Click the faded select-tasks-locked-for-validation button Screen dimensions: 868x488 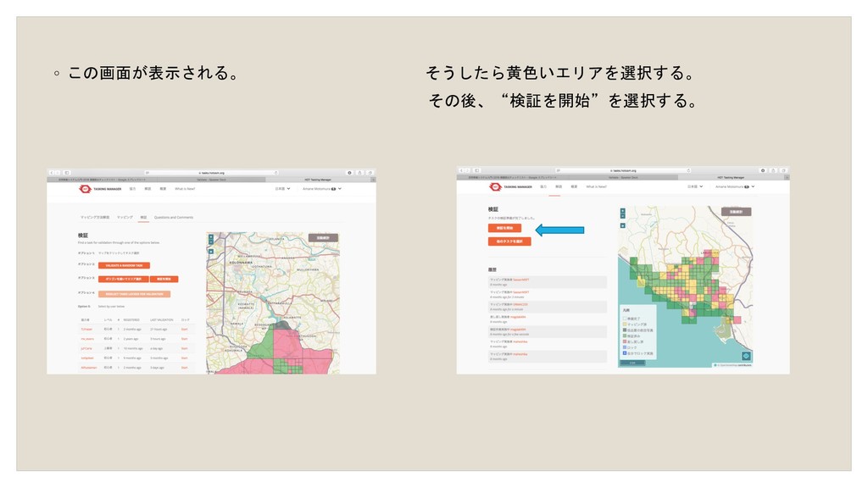coord(135,294)
